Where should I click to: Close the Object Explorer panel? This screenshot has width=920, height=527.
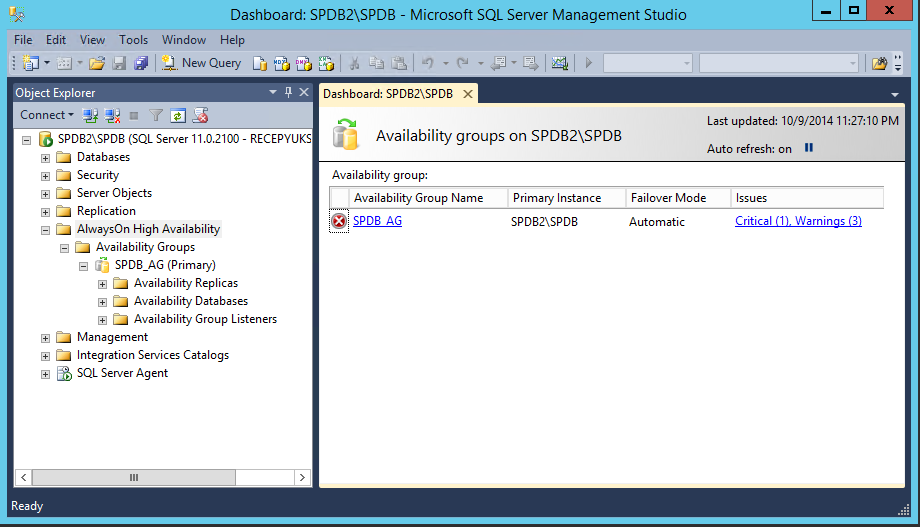(x=304, y=92)
